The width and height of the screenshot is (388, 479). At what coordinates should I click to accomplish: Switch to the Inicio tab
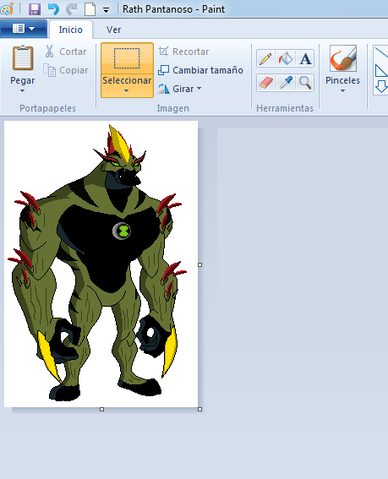coord(71,30)
